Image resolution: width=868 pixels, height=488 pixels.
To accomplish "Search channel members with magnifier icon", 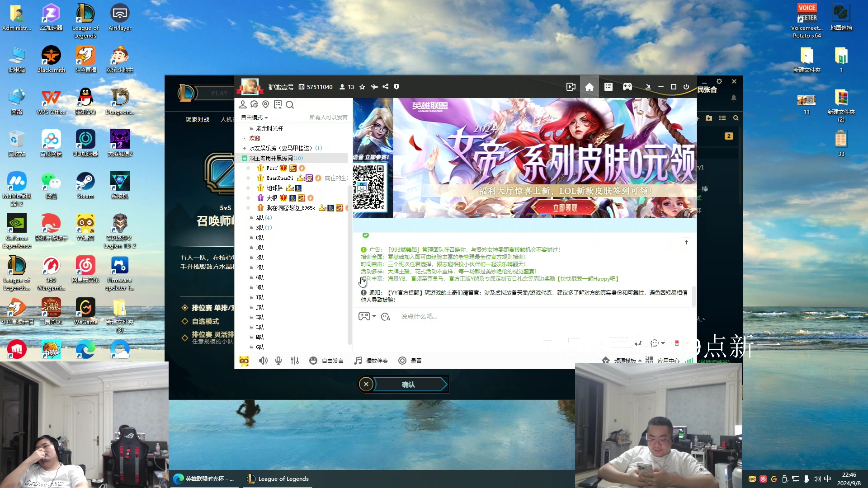I will click(290, 105).
